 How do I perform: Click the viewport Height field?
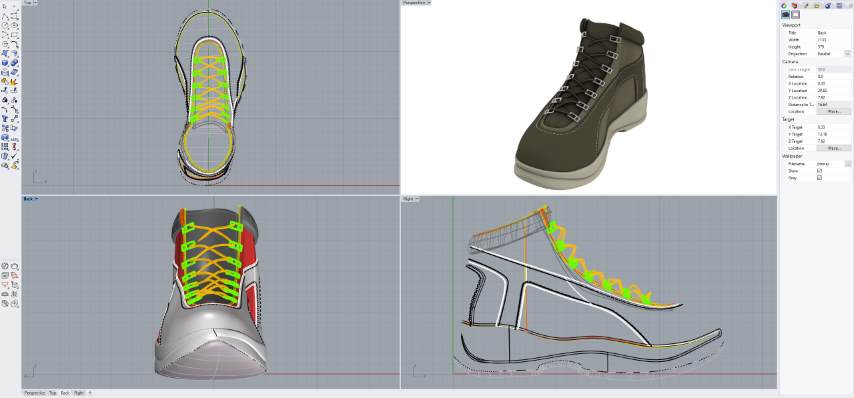(833, 47)
